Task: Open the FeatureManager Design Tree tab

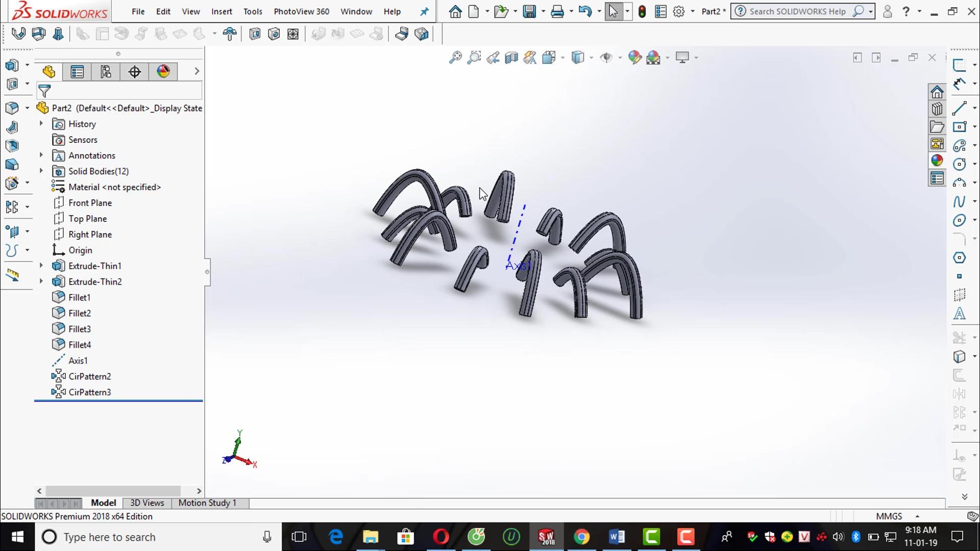Action: [49, 71]
